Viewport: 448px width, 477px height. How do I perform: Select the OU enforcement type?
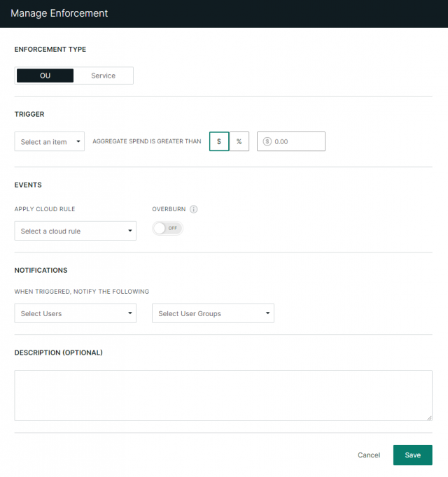coord(45,76)
